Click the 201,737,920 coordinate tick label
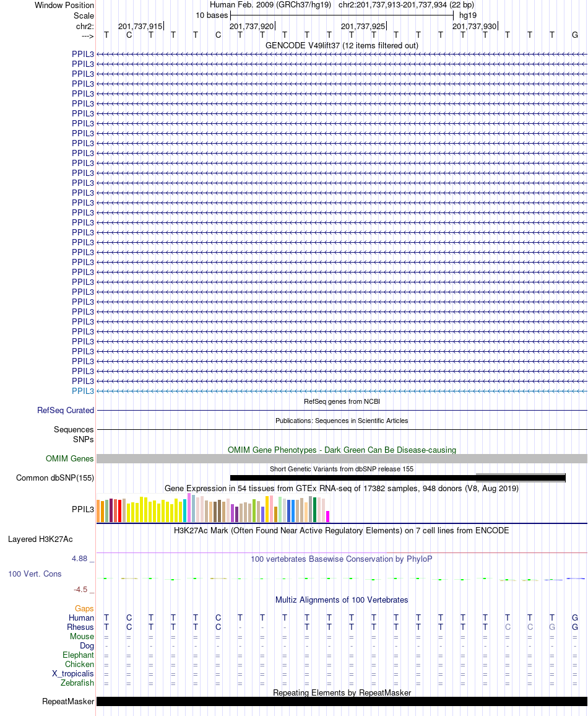Screen dimensions: 588x716 tap(252, 27)
